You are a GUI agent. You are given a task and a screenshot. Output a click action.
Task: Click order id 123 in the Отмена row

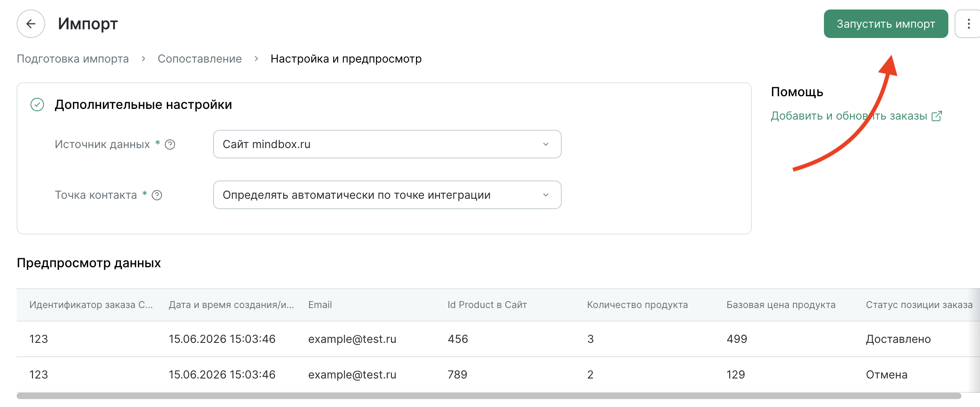click(38, 375)
